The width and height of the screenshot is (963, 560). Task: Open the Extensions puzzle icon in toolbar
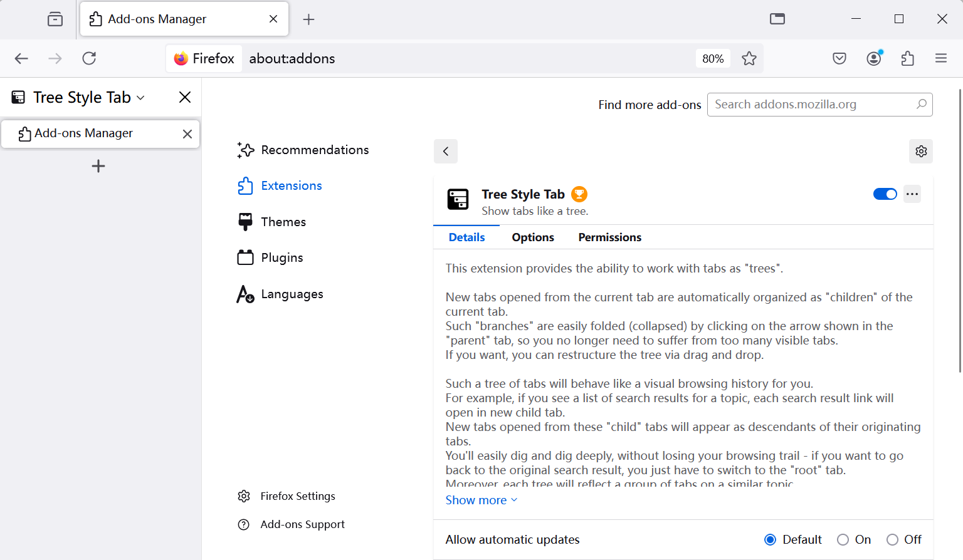pyautogui.click(x=907, y=58)
